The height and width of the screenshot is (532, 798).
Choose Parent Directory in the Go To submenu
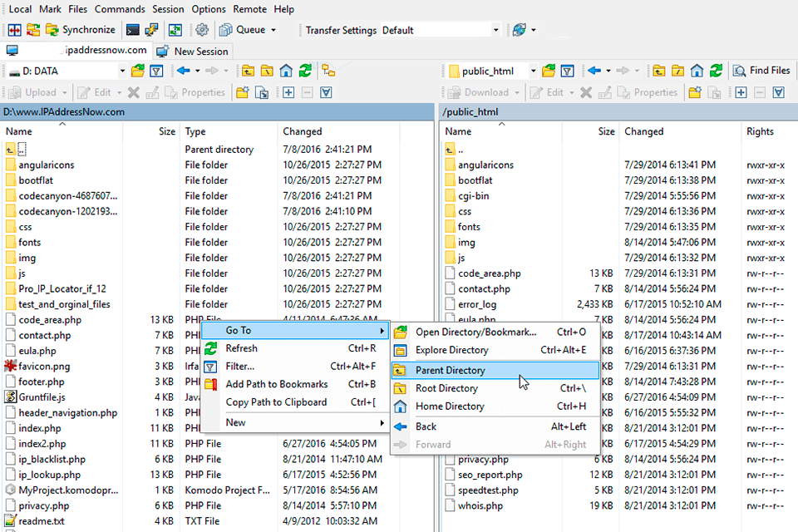[x=495, y=370]
